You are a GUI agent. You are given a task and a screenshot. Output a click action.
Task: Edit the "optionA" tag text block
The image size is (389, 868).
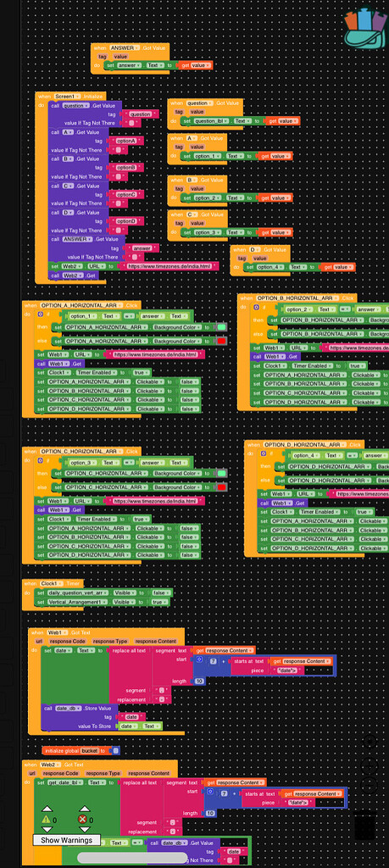click(x=125, y=142)
